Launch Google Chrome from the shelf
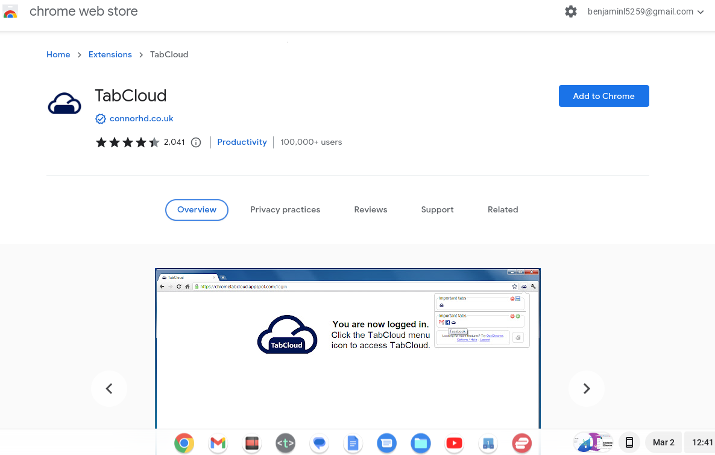 [184, 443]
